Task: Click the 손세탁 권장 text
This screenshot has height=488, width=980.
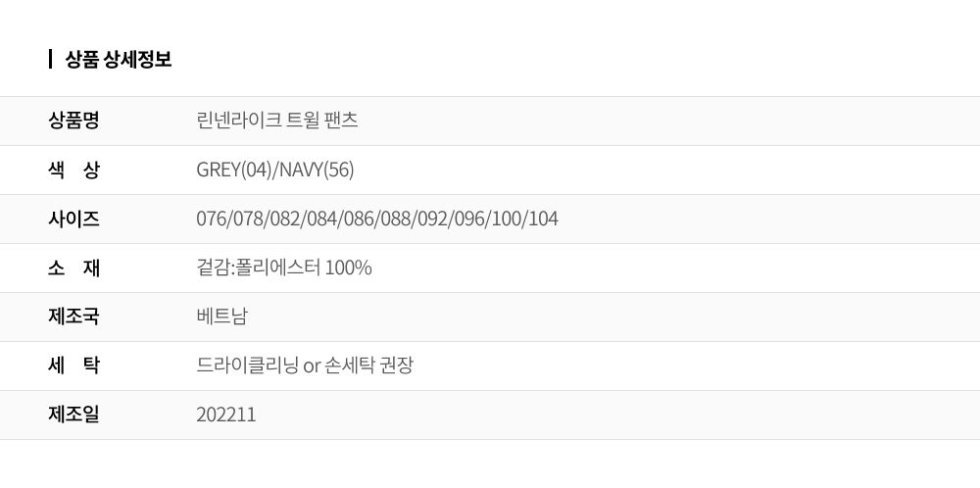Action: [369, 366]
